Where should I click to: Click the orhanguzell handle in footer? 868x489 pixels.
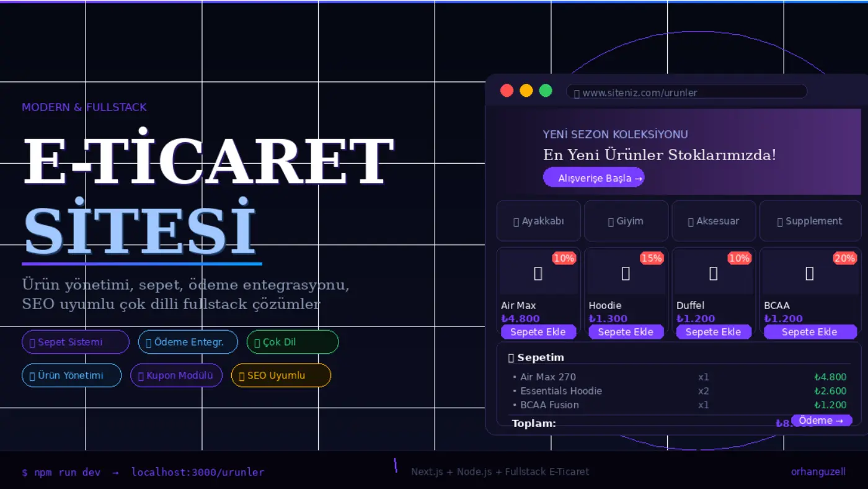click(x=818, y=472)
